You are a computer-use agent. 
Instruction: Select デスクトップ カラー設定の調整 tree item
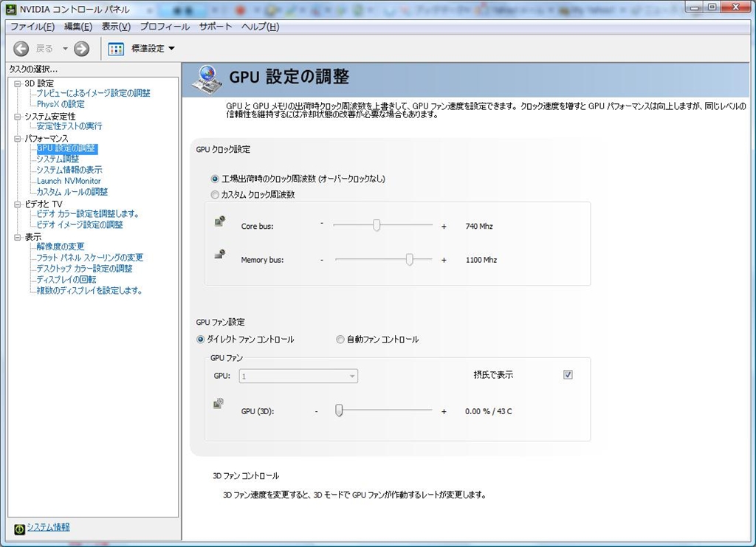coord(84,269)
